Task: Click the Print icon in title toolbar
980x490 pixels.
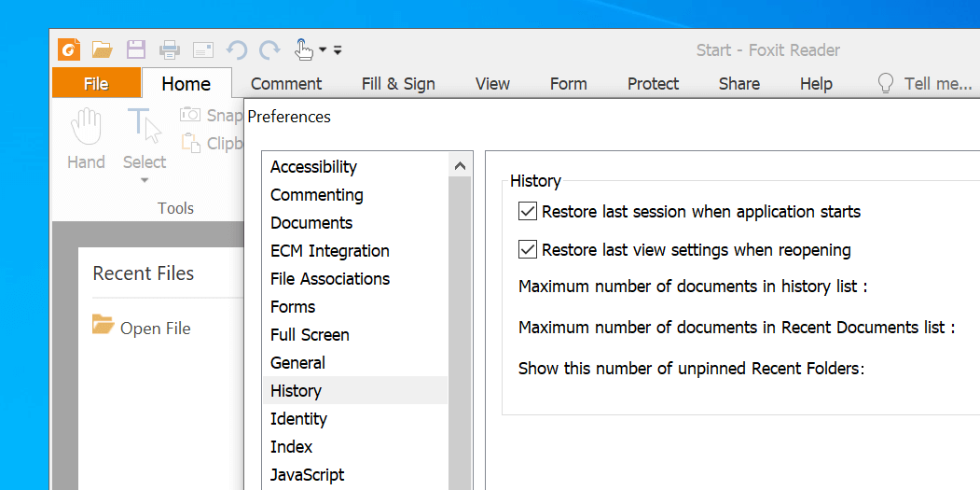Action: coord(170,49)
